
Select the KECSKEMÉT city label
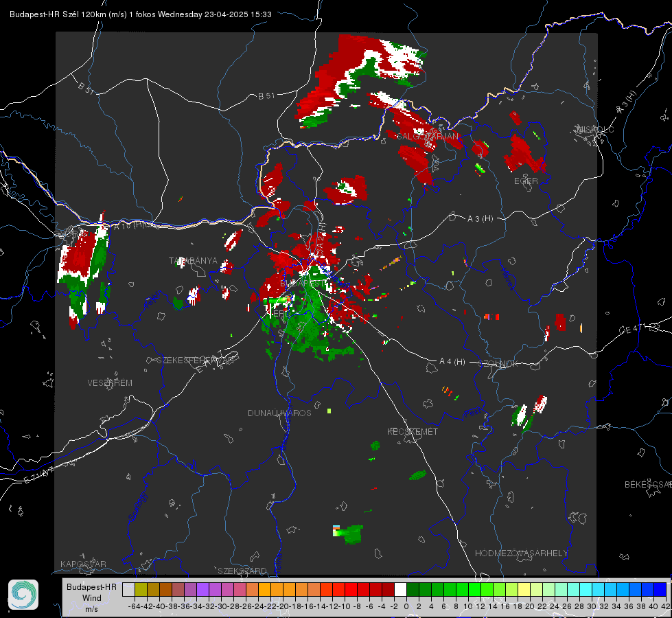tap(413, 432)
